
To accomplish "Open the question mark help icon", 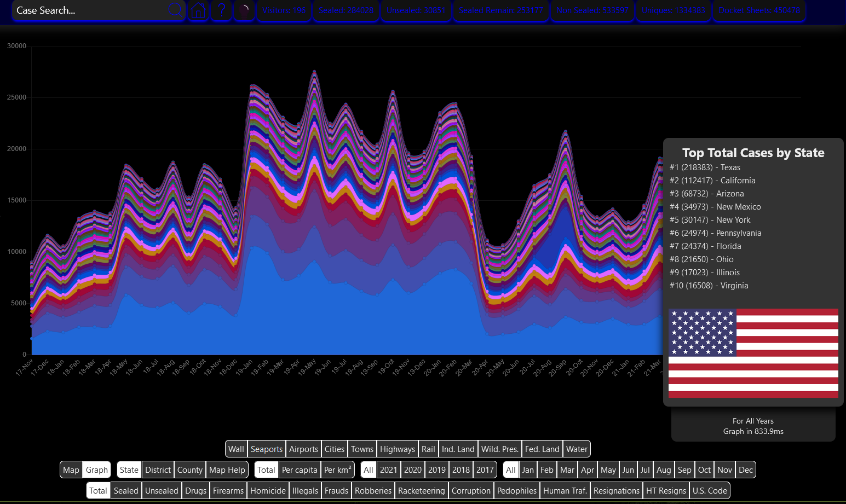I will pos(221,10).
